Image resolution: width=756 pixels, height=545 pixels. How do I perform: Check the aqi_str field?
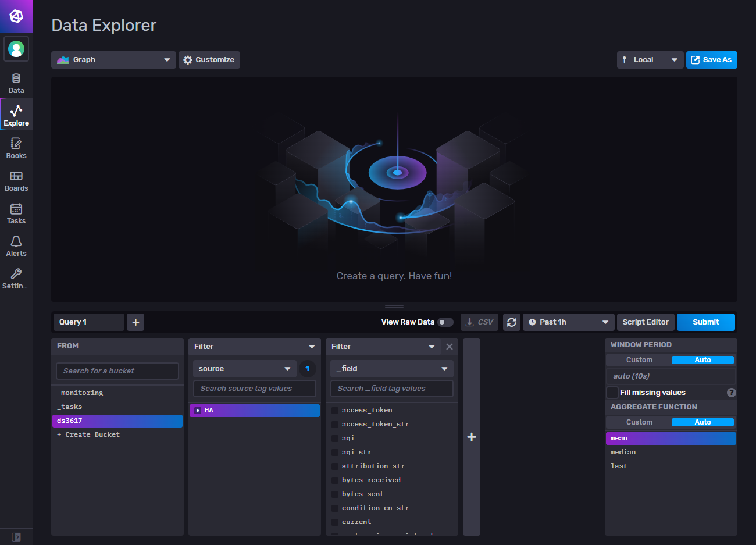[335, 453]
